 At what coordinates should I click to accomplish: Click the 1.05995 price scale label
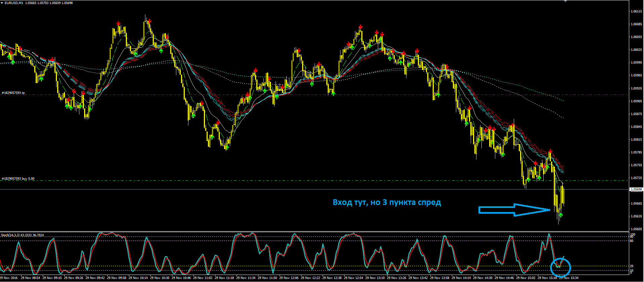(636, 62)
